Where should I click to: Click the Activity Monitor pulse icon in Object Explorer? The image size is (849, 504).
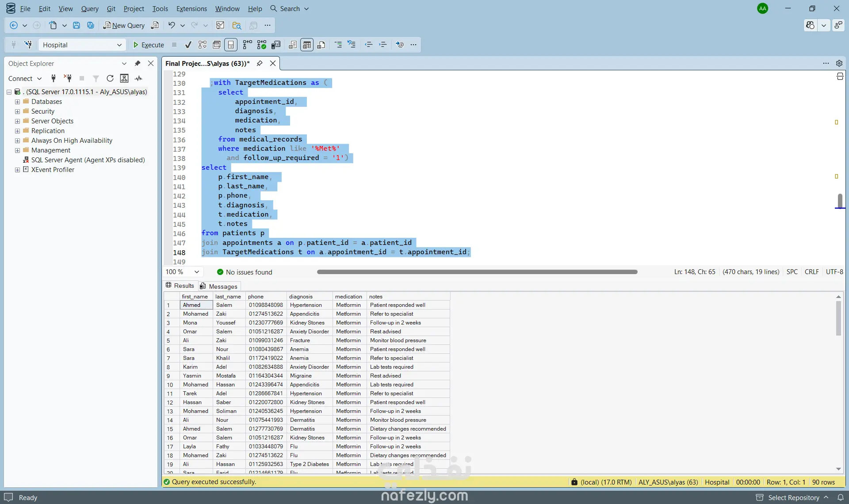139,78
